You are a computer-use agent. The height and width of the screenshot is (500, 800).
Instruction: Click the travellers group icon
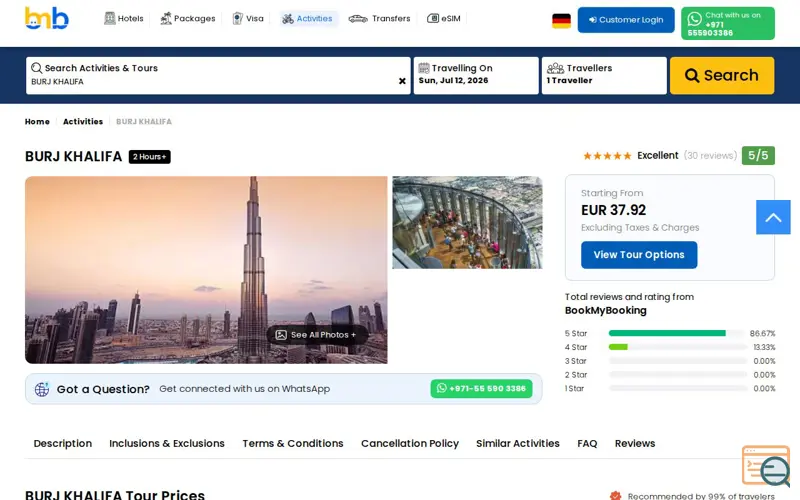(x=555, y=68)
